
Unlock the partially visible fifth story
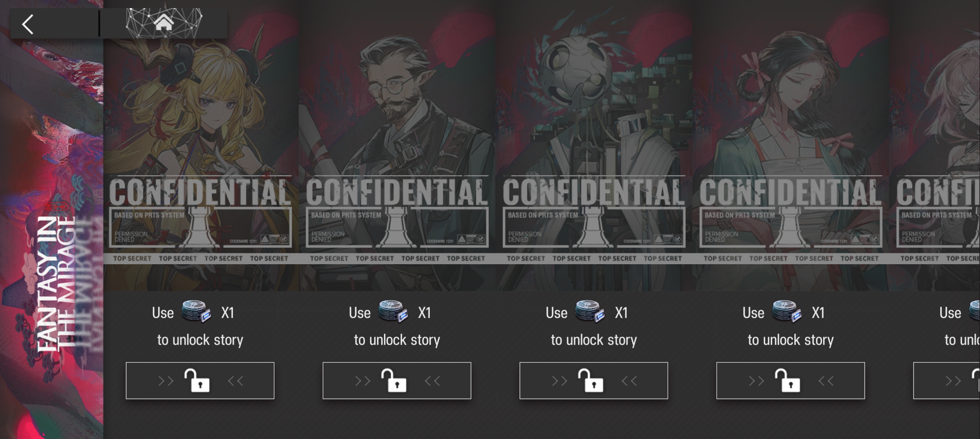pyautogui.click(x=947, y=380)
